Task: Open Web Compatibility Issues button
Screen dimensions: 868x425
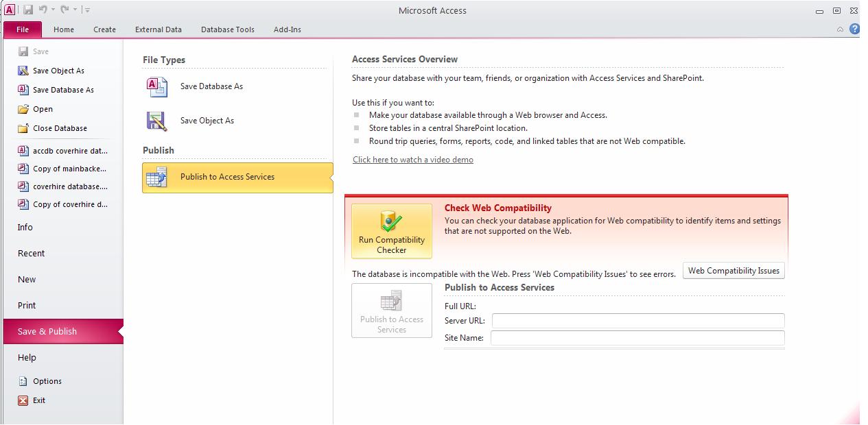Action: click(734, 271)
